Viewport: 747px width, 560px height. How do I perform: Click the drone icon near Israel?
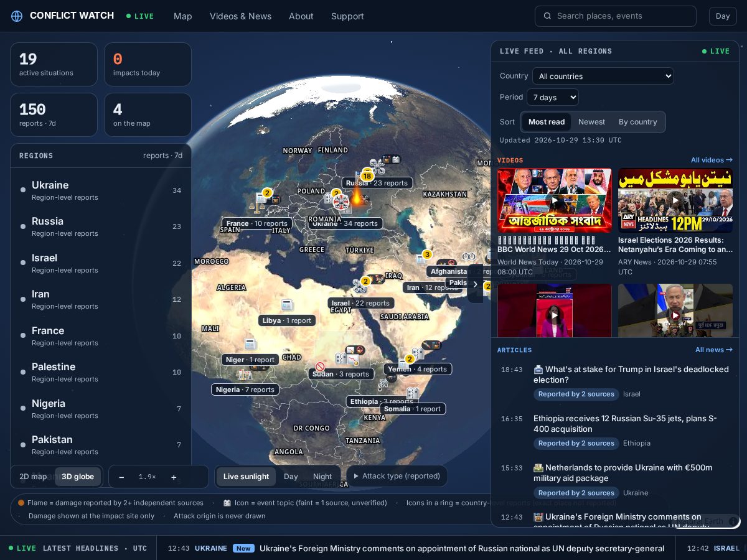(x=360, y=286)
